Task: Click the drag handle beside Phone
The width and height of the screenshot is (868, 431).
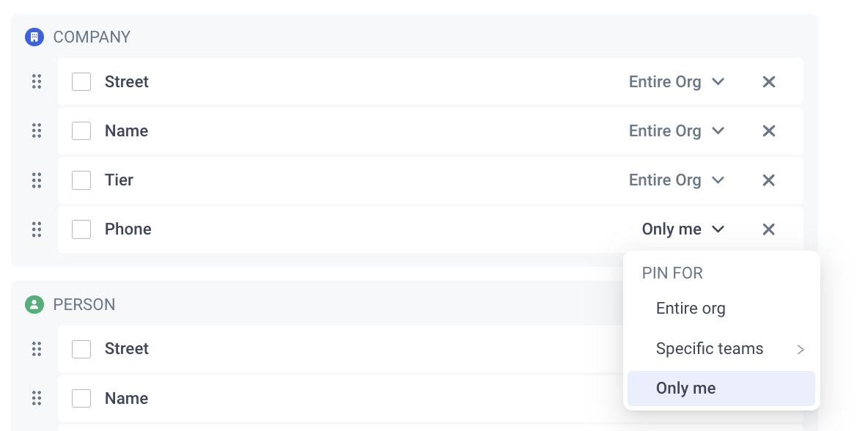Action: 37,229
